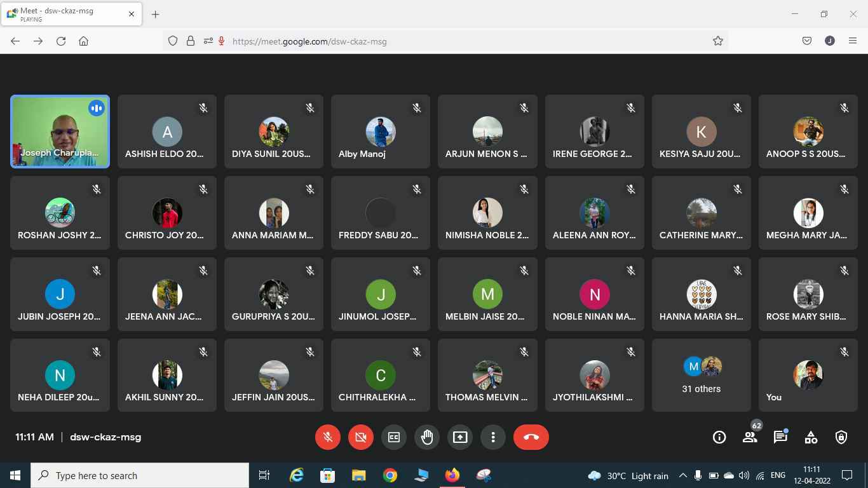Open Save to Pocket icon
This screenshot has width=868, height=488.
(807, 41)
